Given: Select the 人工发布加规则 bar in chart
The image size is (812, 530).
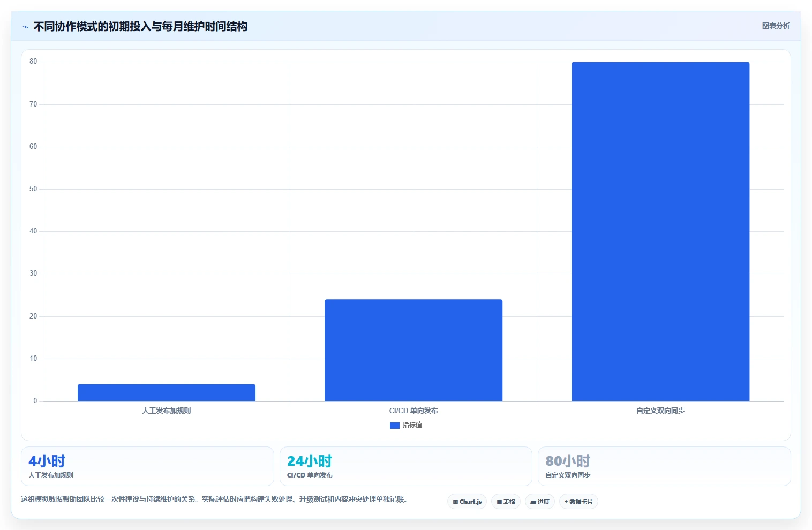Looking at the screenshot, I should (167, 392).
